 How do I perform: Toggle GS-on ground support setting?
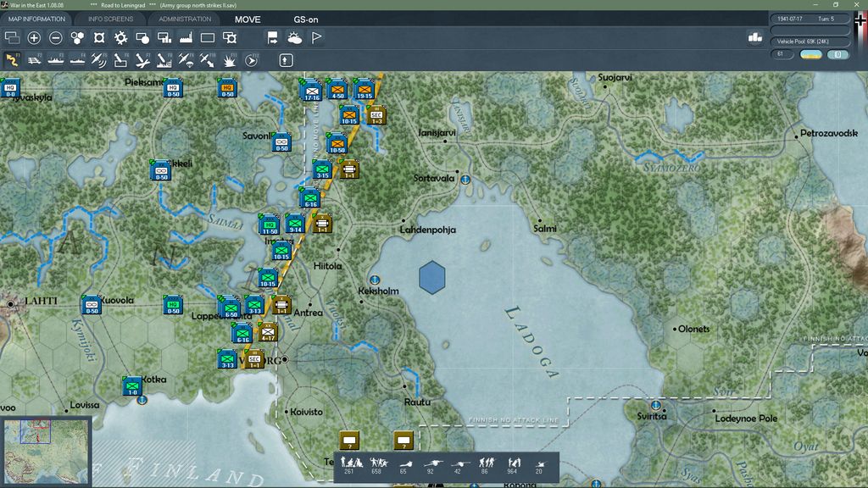tap(305, 19)
